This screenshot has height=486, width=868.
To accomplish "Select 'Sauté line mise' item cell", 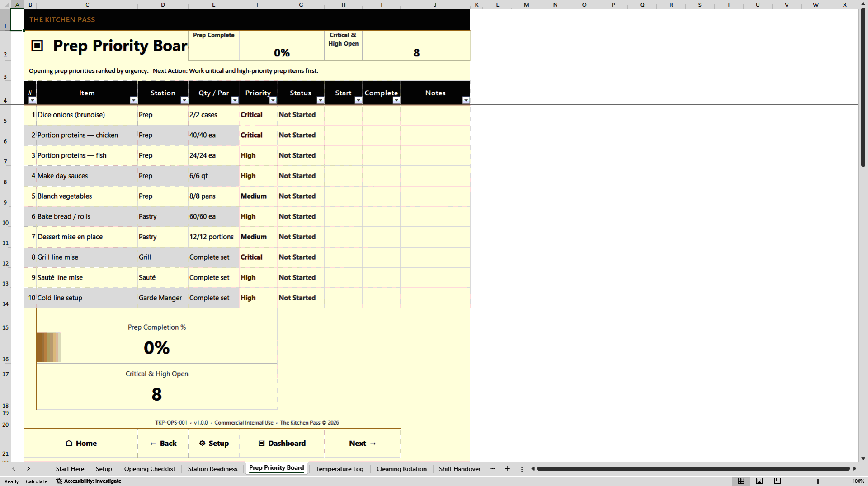I will pyautogui.click(x=87, y=277).
